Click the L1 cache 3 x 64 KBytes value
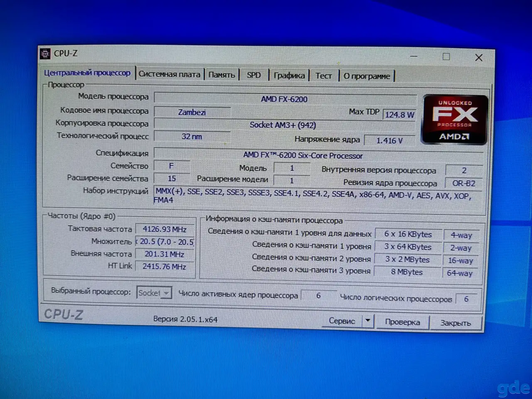532x399 pixels. (408, 247)
